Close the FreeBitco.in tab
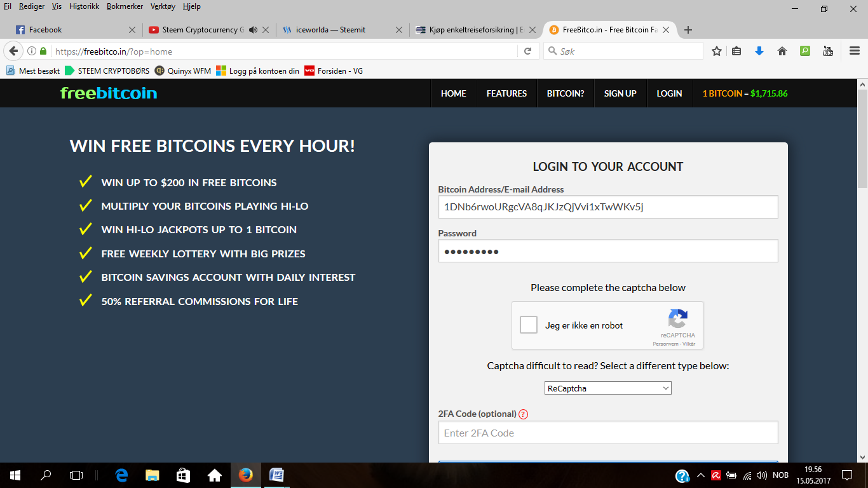Viewport: 868px width, 488px height. tap(666, 30)
